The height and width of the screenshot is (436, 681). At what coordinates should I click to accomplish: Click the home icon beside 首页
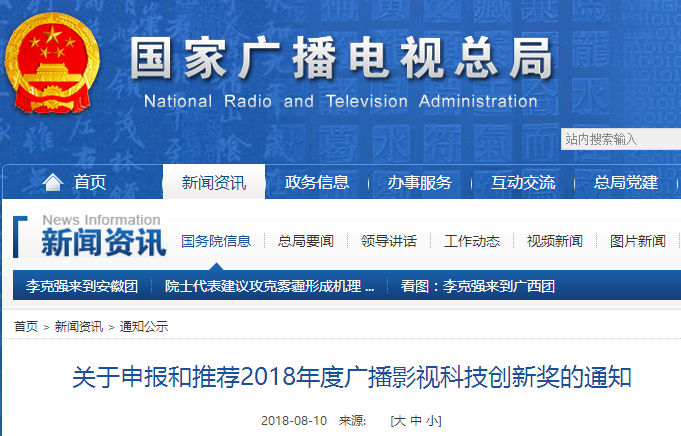[53, 182]
